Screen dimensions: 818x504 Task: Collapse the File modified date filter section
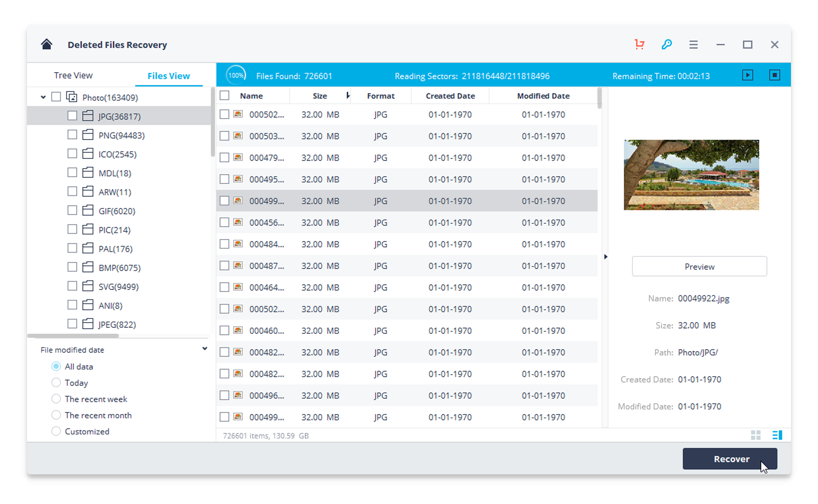click(204, 348)
